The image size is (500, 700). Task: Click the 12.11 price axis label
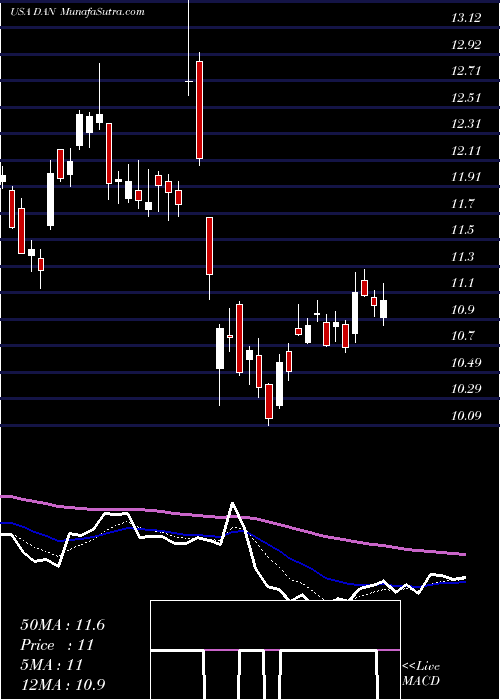(466, 150)
